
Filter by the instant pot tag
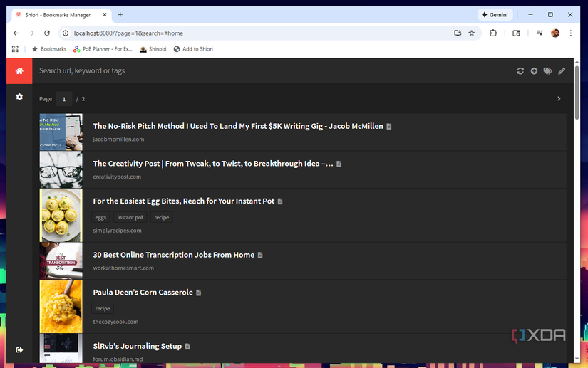click(130, 217)
